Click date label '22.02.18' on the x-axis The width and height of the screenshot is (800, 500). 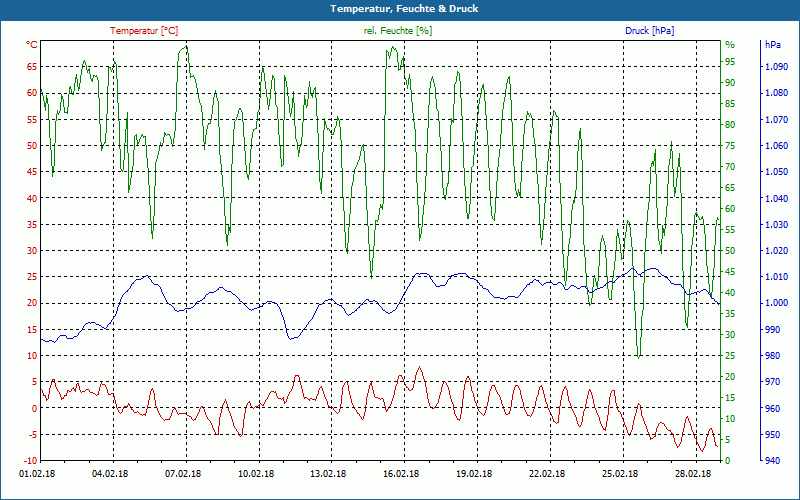[x=547, y=474]
